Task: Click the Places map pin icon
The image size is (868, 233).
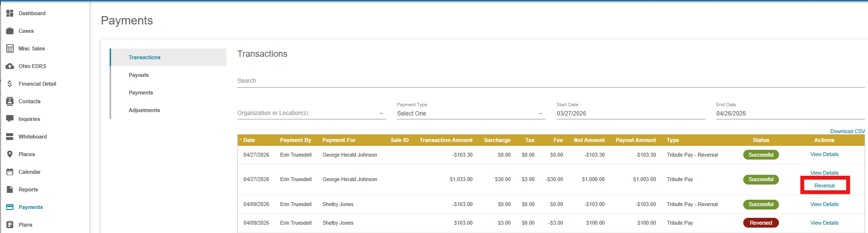Action: click(10, 154)
